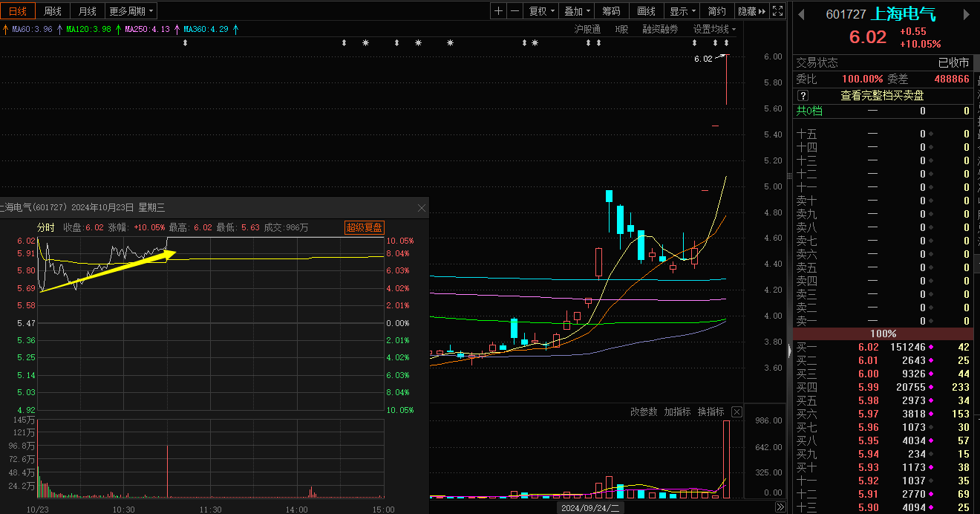Click the question mark help icon

802,96
